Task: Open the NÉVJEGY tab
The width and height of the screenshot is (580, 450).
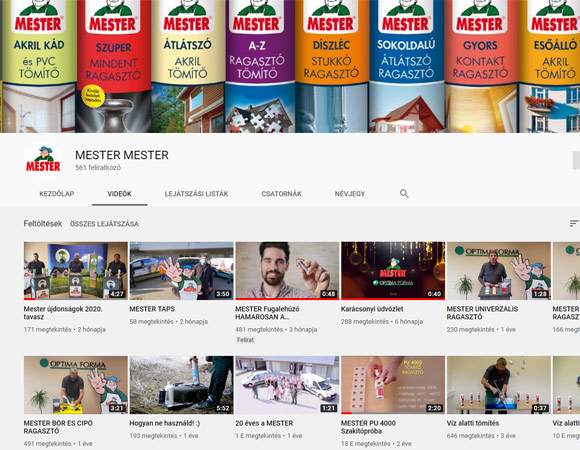Action: pyautogui.click(x=350, y=194)
